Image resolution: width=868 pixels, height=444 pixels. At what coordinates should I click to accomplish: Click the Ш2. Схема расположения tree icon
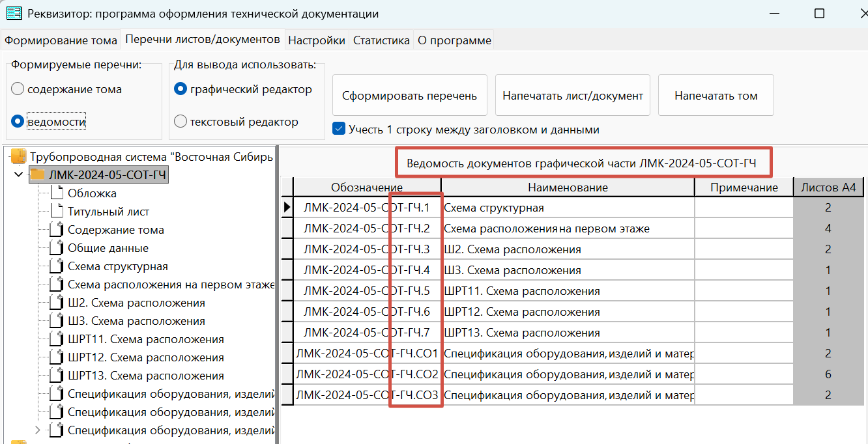[57, 302]
